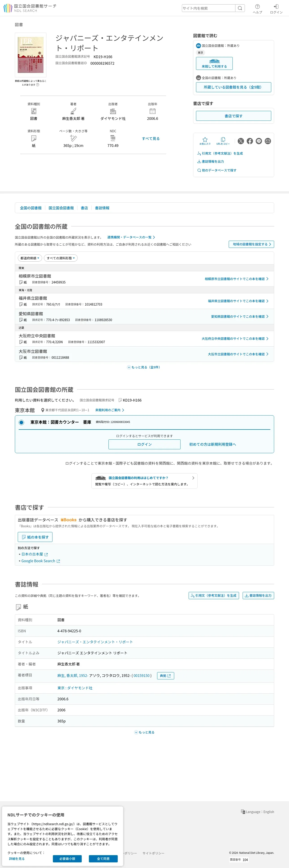Click 来館して利用する button
Viewport: 289px width, 868px height.
[x=214, y=63]
